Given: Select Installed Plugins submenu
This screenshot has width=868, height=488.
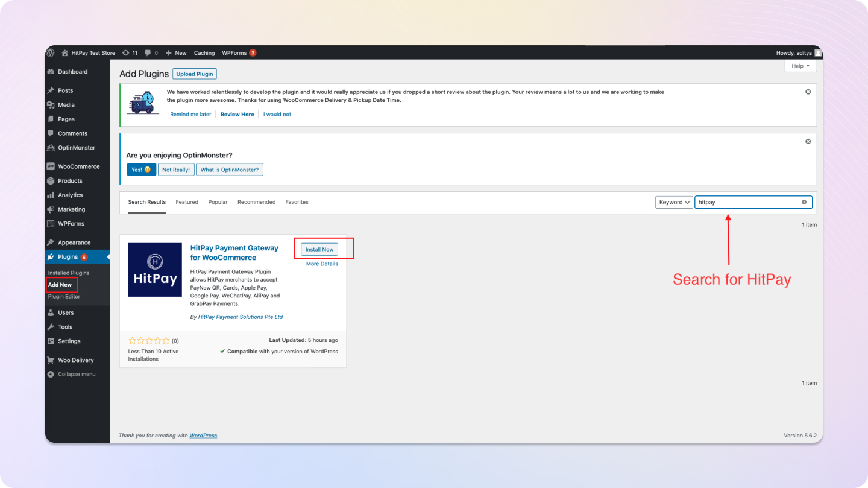Looking at the screenshot, I should (69, 273).
